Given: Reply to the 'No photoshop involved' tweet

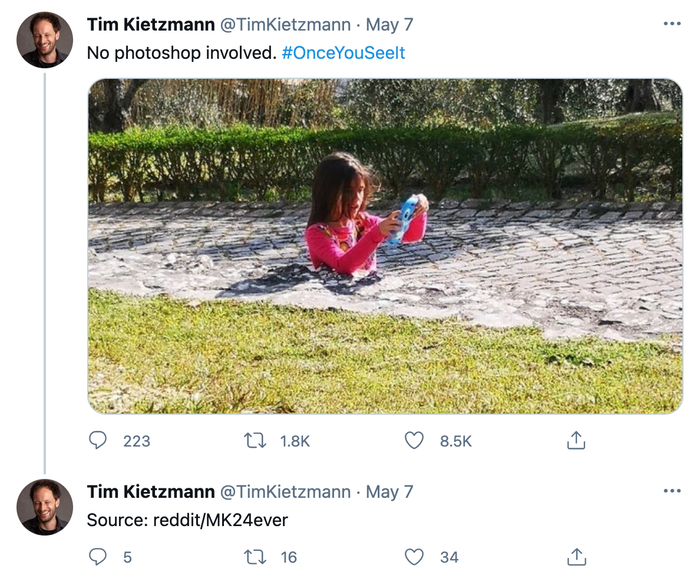Looking at the screenshot, I should point(99,440).
